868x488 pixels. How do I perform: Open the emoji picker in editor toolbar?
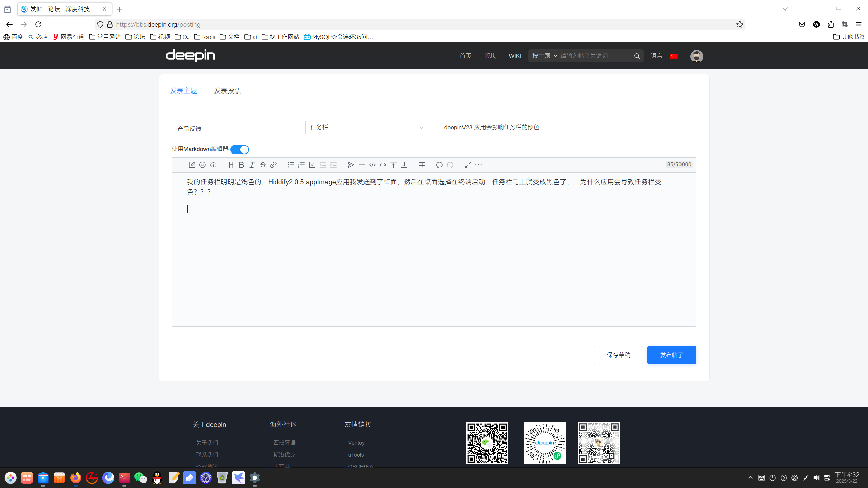coord(202,165)
